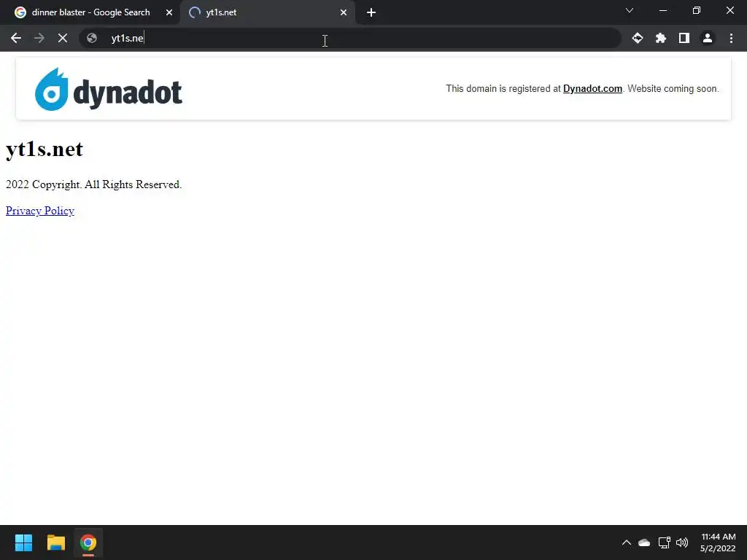This screenshot has height=560, width=747.
Task: Open a new tab with the plus button
Action: coord(371,12)
